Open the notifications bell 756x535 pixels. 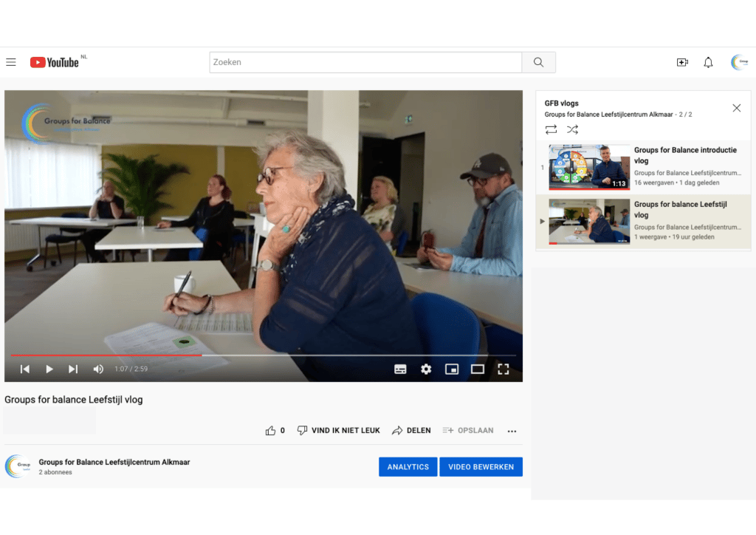[x=708, y=62]
